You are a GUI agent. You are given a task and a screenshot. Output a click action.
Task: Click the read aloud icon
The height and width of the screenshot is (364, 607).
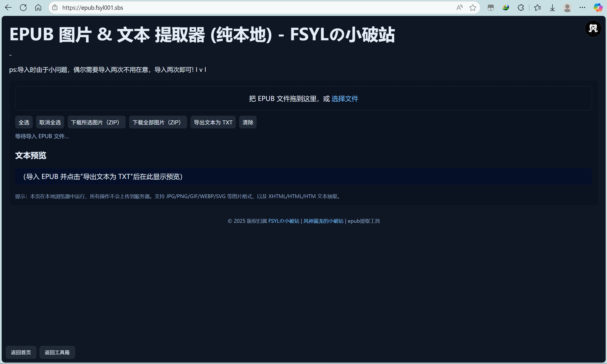459,8
